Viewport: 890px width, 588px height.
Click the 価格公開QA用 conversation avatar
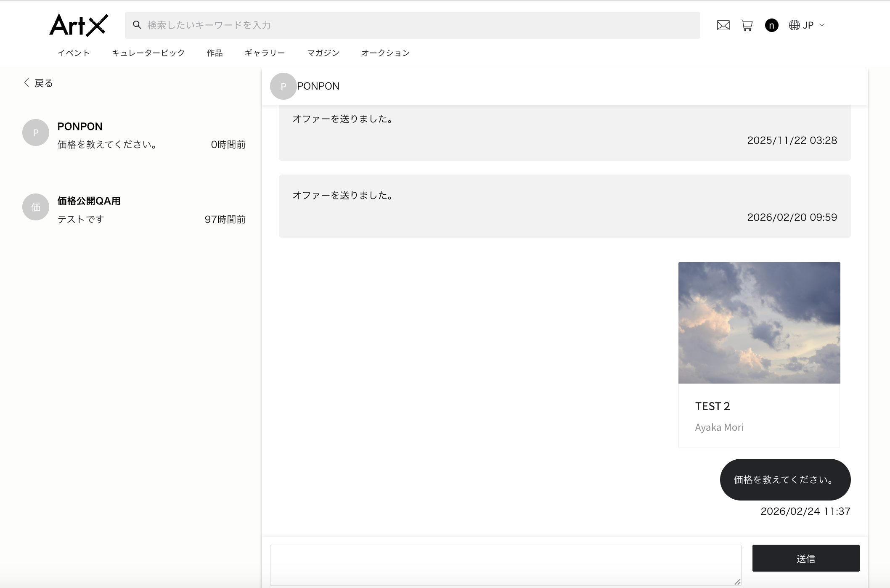[x=35, y=207]
